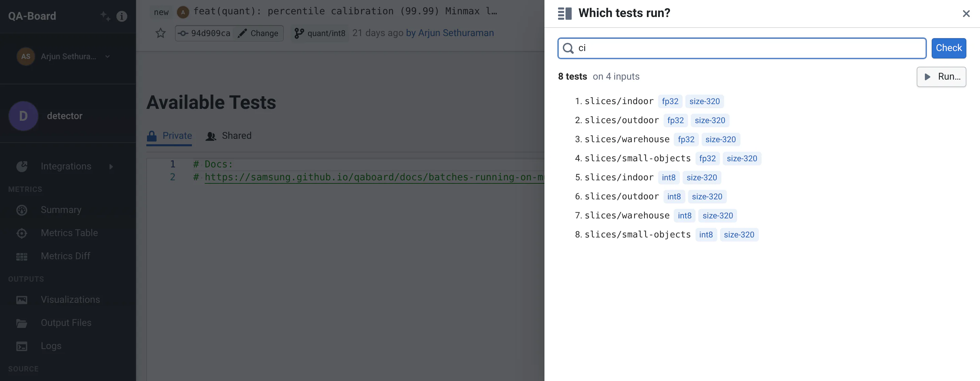Click the panel icon beside Which tests run?

click(565, 13)
